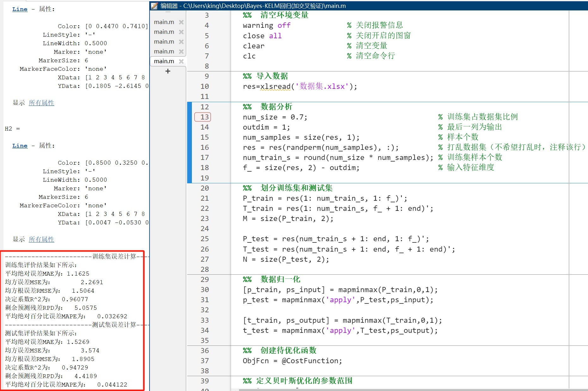Viewport: 588px width, 391px height.
Task: Show 所有属性 link below YData 0.0047
Action: (41, 239)
